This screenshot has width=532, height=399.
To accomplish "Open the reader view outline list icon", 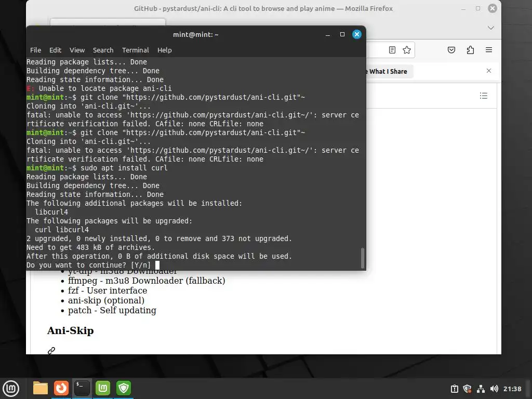I will (x=484, y=96).
